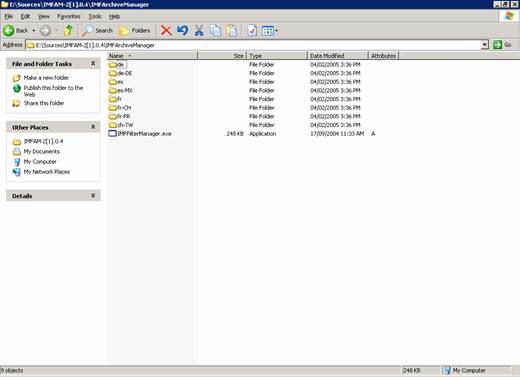
Task: Go up one folder level icon
Action: (68, 31)
